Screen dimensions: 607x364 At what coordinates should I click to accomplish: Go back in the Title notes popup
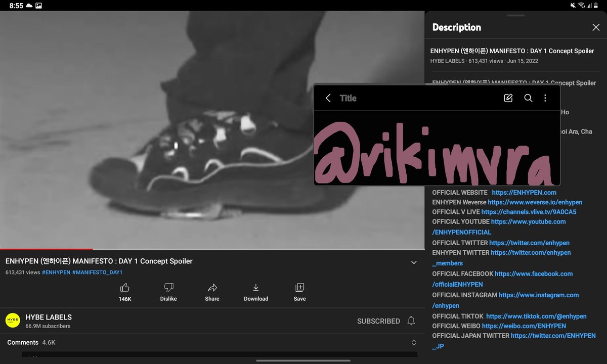tap(328, 98)
